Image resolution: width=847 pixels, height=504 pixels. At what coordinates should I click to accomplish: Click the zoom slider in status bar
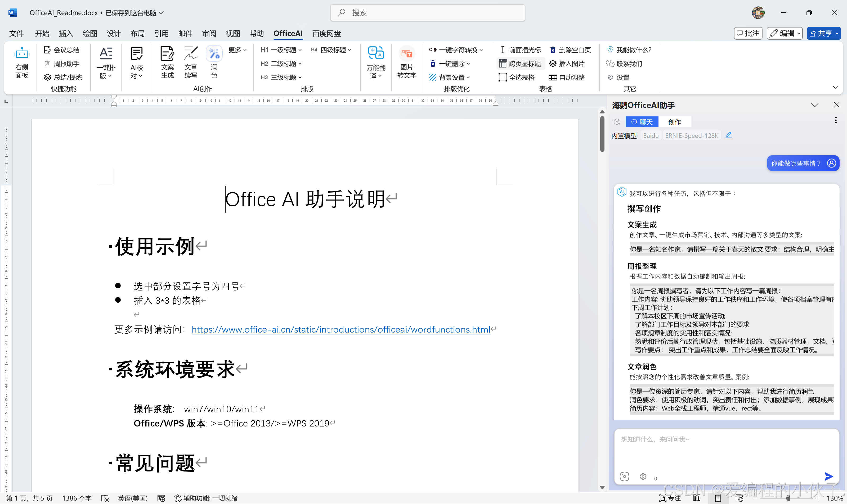coord(788,498)
